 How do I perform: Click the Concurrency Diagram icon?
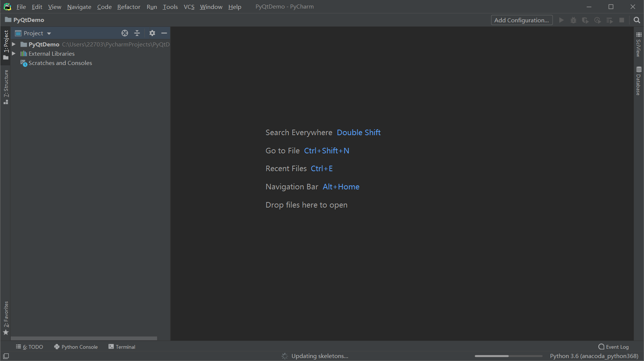(609, 20)
